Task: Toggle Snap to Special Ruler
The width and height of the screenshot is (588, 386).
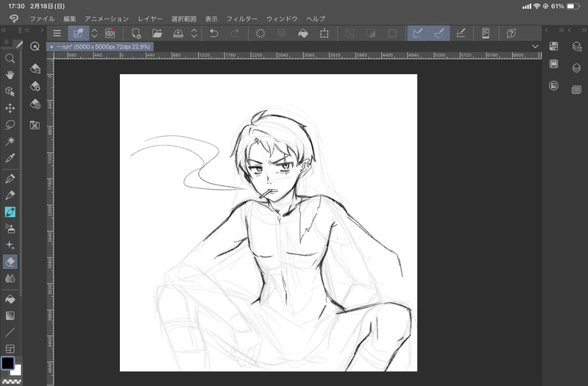Action: (439, 33)
